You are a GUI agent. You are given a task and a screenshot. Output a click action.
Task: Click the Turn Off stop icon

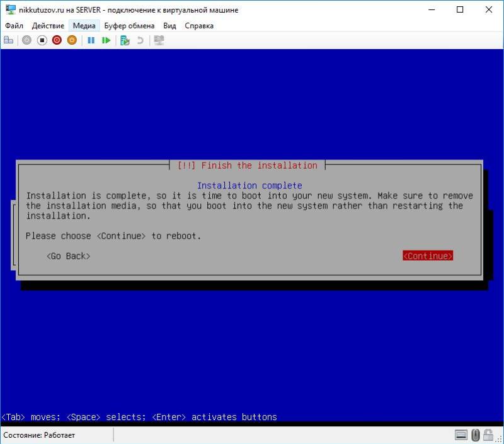[x=42, y=40]
